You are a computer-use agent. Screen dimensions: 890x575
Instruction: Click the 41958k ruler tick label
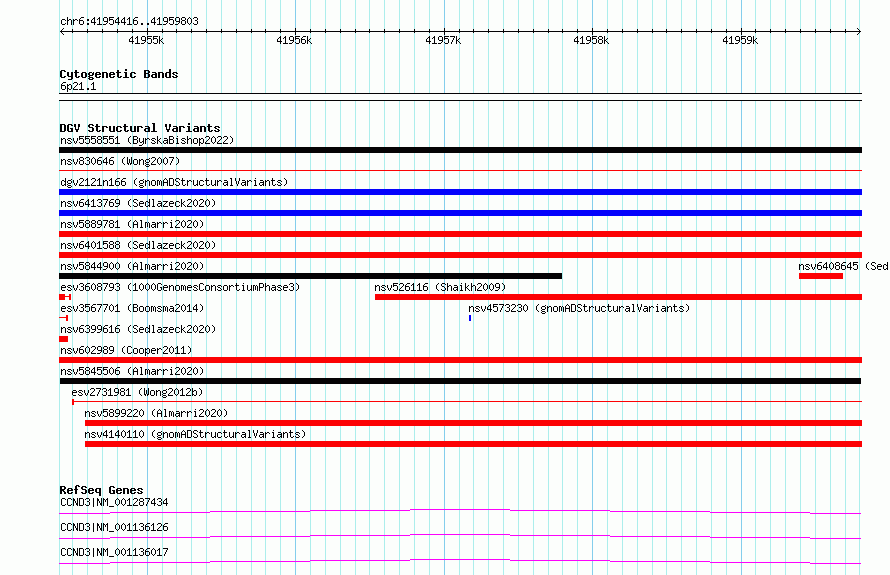pos(591,40)
